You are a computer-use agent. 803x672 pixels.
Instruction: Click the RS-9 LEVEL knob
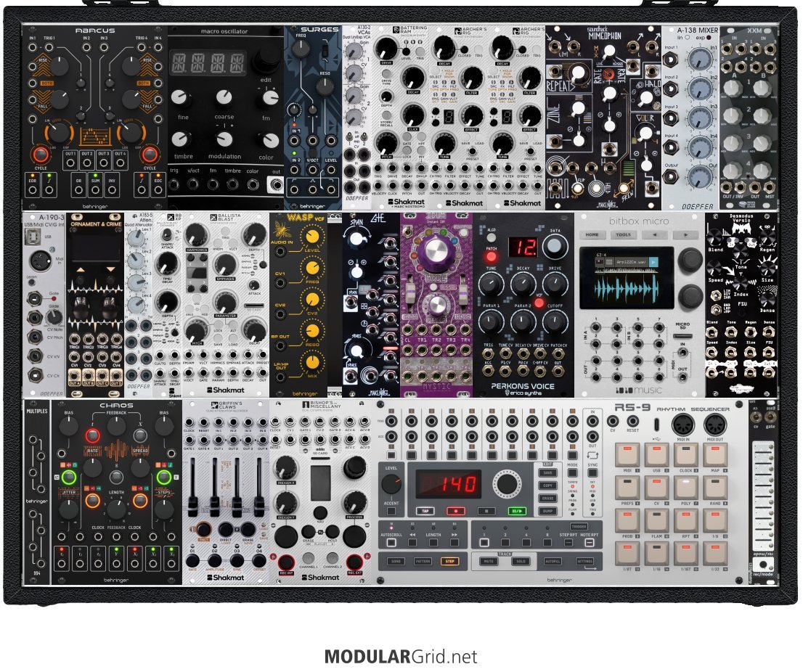point(391,485)
